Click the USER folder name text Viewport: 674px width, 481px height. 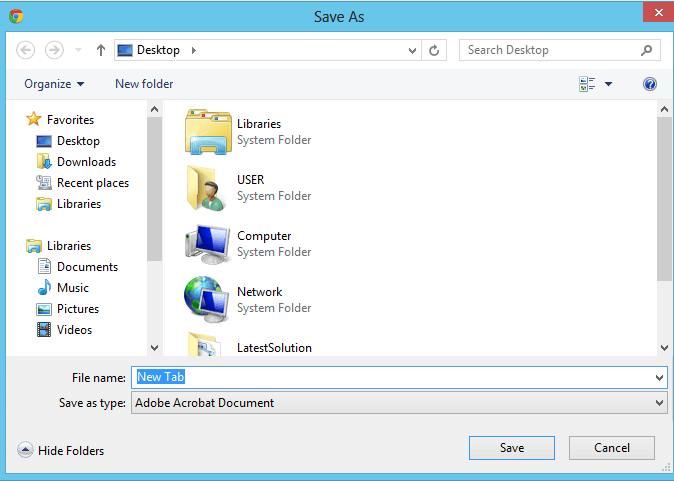(251, 180)
